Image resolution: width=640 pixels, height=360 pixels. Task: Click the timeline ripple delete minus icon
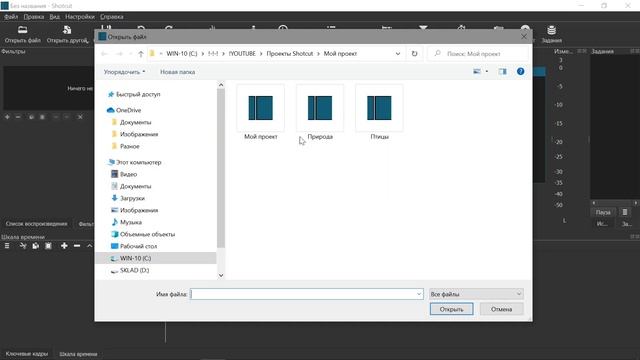point(77,246)
